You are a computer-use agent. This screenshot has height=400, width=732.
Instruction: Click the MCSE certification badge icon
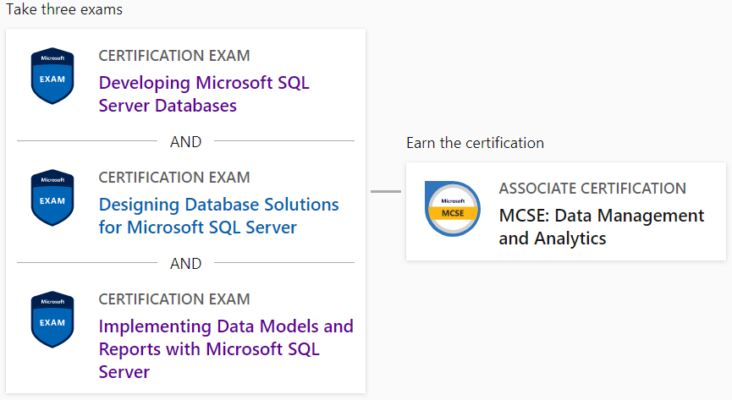(x=452, y=209)
